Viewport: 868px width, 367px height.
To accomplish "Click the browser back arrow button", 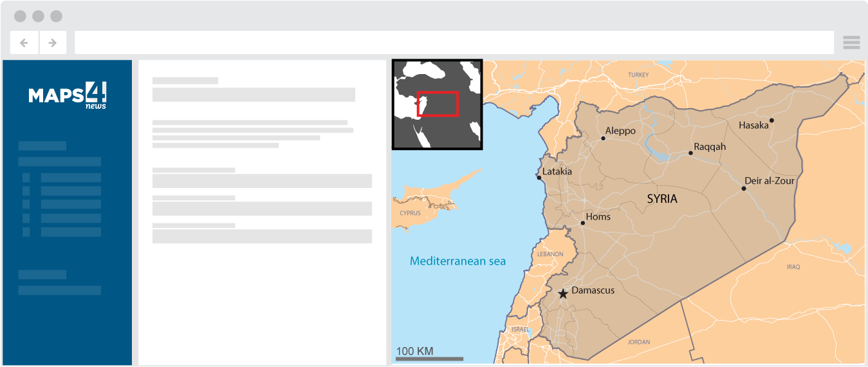I will [24, 43].
